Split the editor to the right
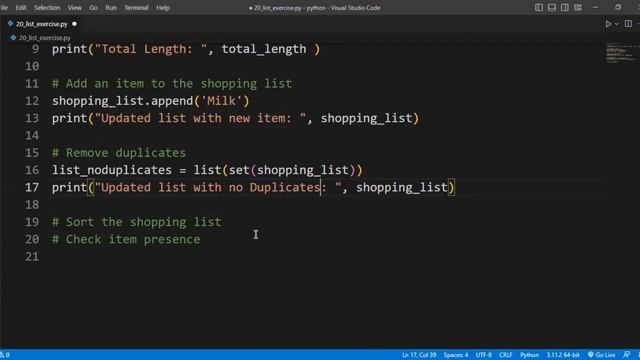This screenshot has width=640, height=360. click(x=628, y=24)
